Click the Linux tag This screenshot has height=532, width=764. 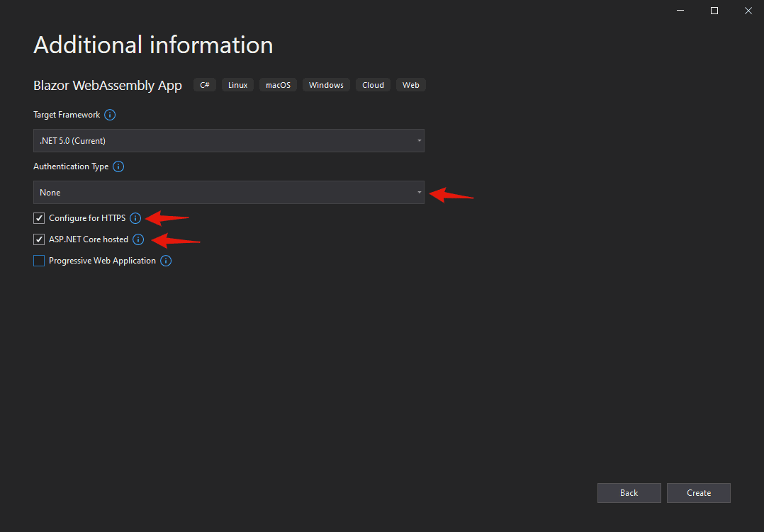238,85
